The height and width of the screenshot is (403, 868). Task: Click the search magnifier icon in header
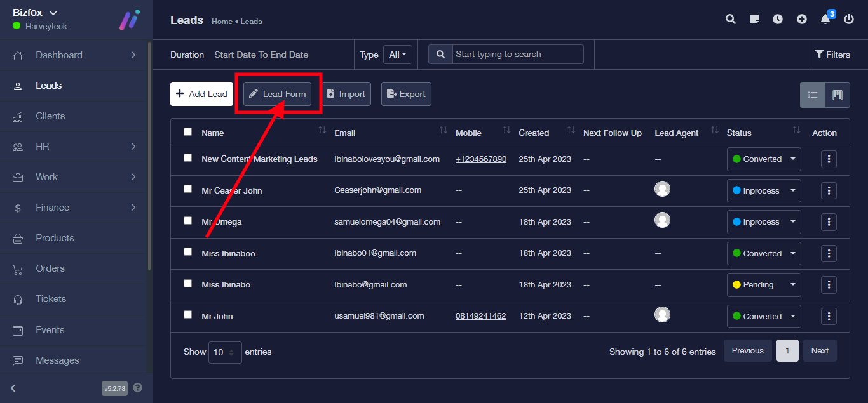tap(731, 19)
